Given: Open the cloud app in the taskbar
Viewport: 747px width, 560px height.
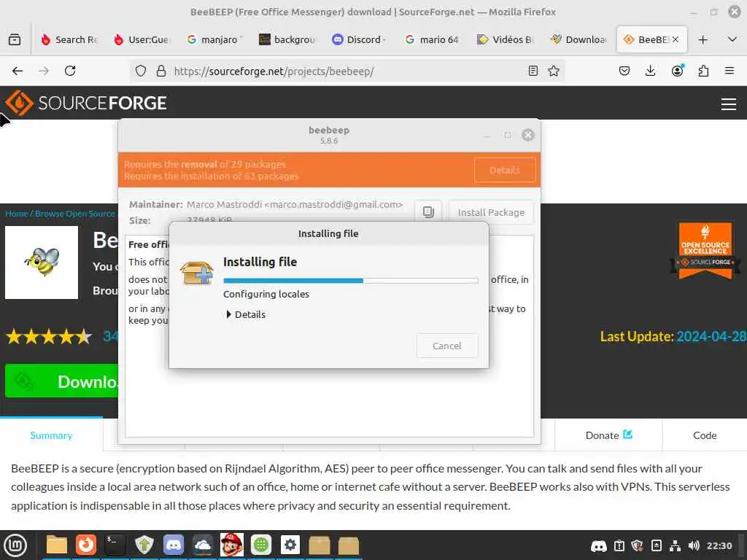Looking at the screenshot, I should [203, 545].
